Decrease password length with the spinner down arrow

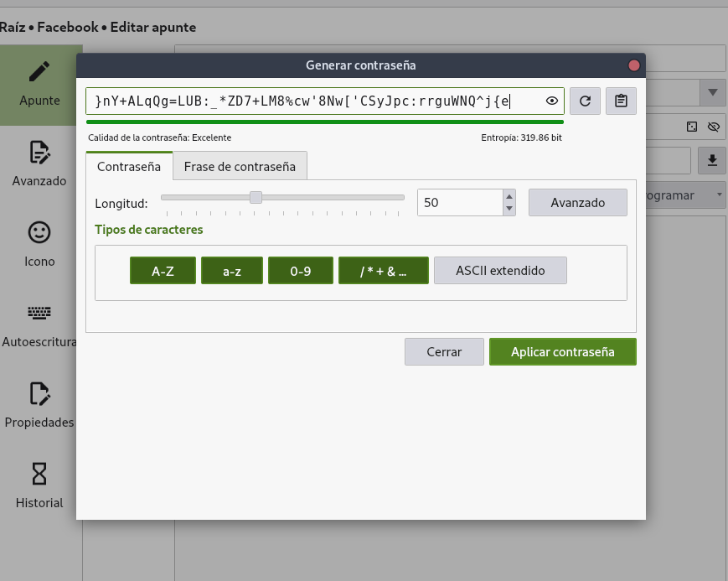click(x=509, y=209)
